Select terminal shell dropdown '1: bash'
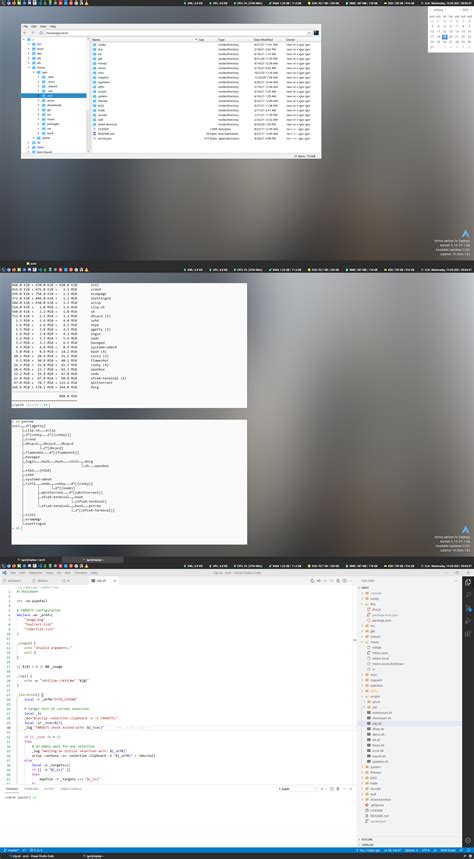Viewport: 474px width, 859px height. point(298,789)
